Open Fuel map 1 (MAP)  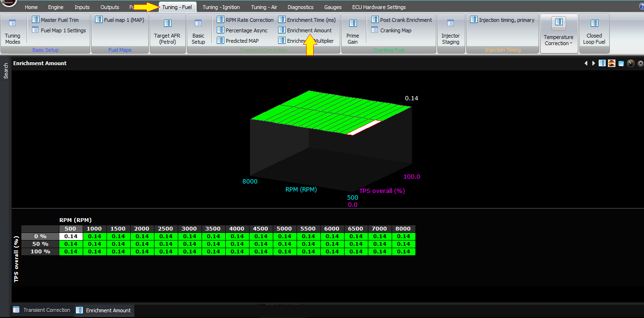pos(119,20)
